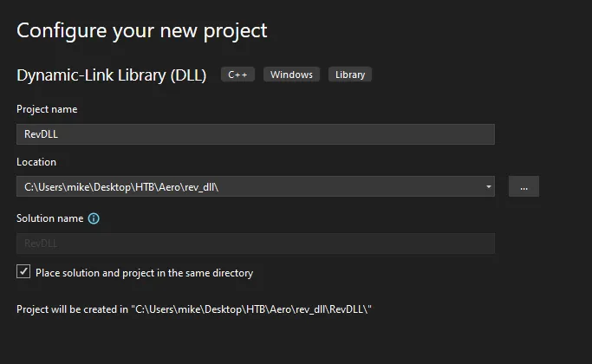Toggle same directory checkbox
This screenshot has height=364, width=592.
(x=23, y=271)
